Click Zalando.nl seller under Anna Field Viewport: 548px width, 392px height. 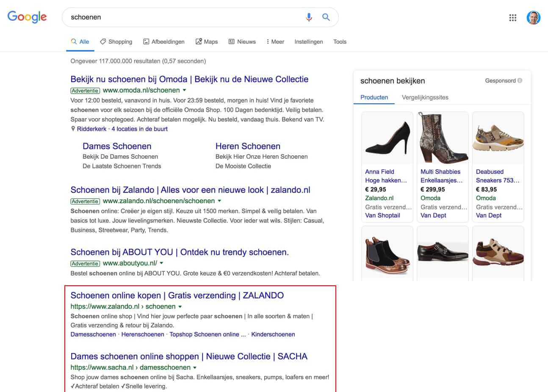(379, 198)
